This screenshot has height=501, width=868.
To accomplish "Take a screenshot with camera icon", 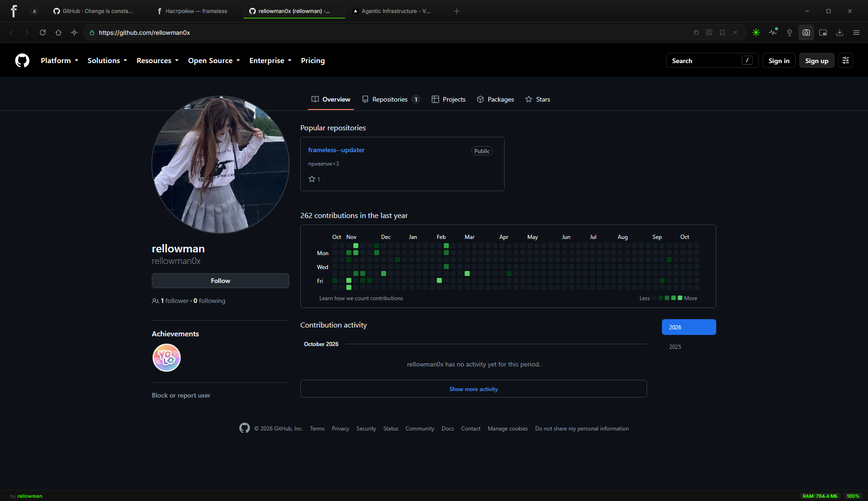I will (x=806, y=32).
